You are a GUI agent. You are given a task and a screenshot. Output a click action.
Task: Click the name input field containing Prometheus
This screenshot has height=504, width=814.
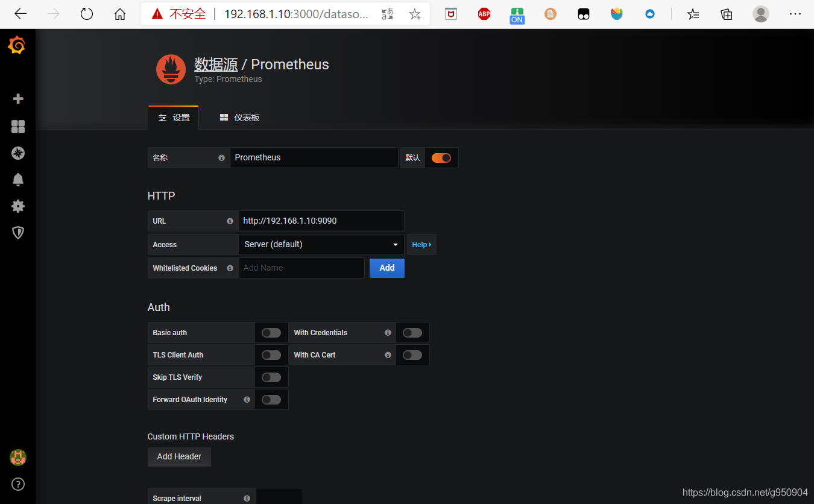pyautogui.click(x=314, y=158)
